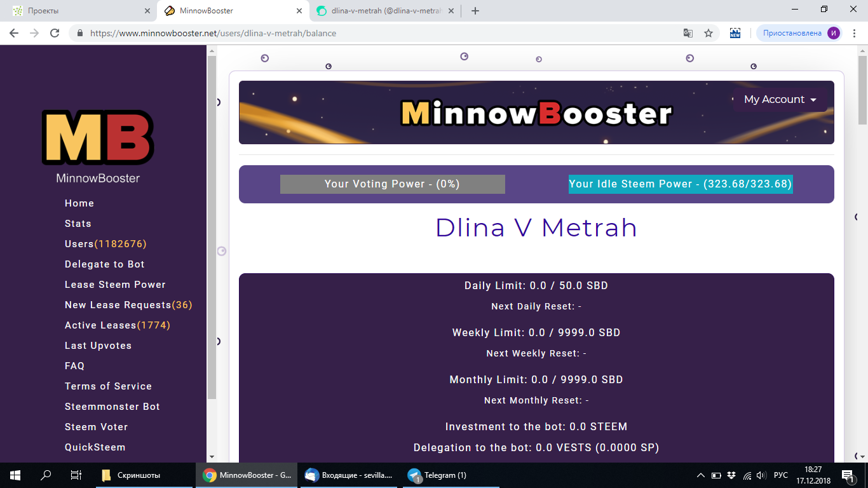Click the Next Daily Reset line
868x488 pixels.
[536, 306]
